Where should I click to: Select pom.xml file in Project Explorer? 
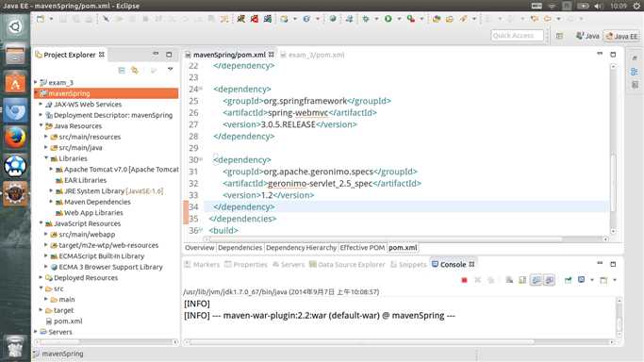click(67, 321)
